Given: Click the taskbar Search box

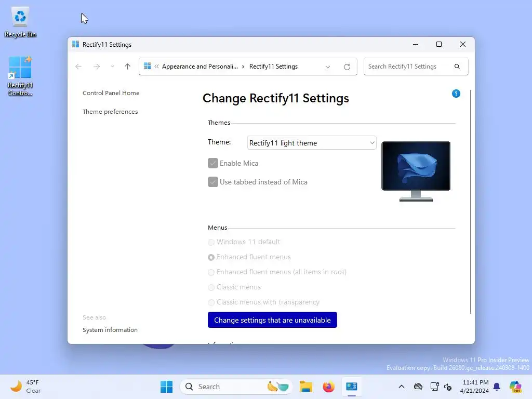Looking at the screenshot, I should (236, 387).
